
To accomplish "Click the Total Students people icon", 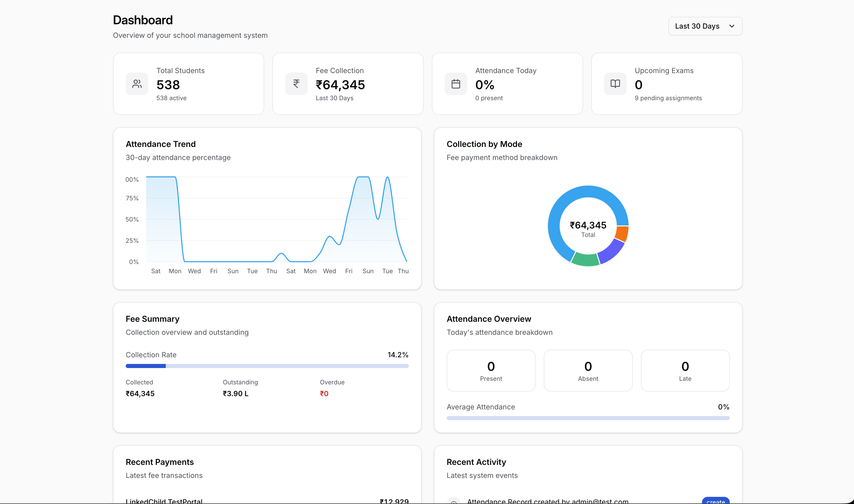I will (x=137, y=84).
